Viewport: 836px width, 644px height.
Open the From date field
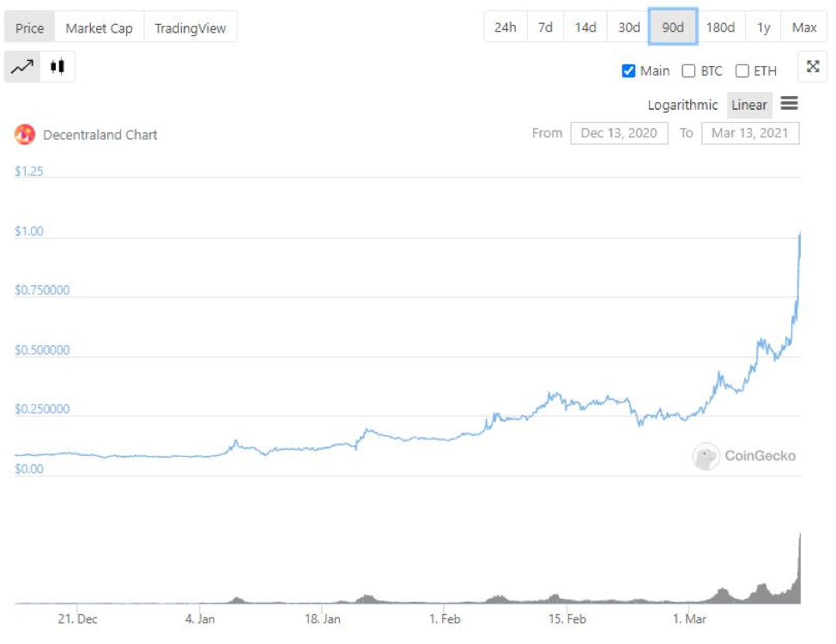click(619, 133)
